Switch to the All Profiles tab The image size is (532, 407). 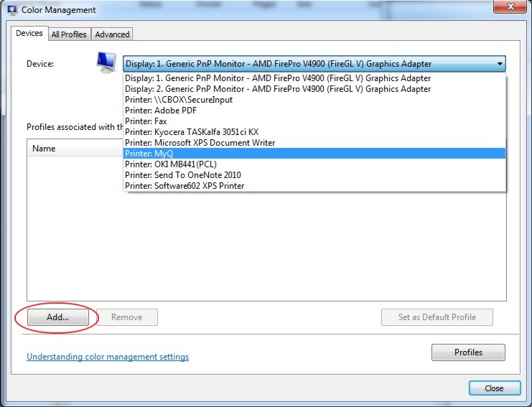point(69,34)
